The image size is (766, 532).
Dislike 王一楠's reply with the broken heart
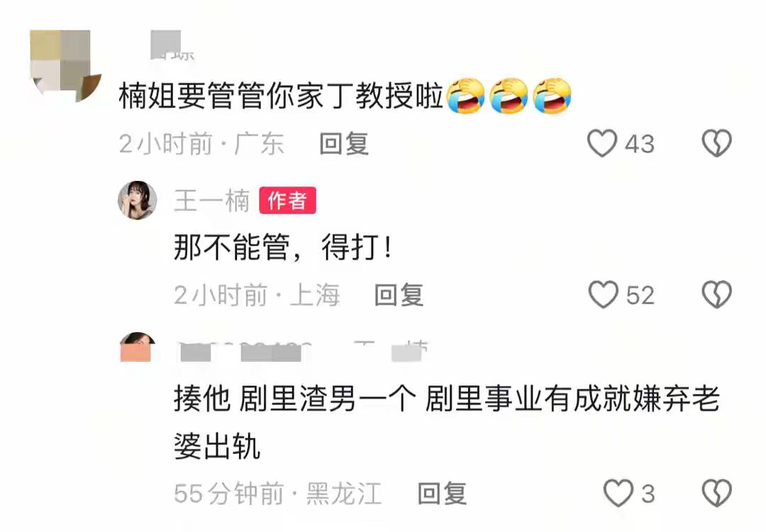point(716,294)
